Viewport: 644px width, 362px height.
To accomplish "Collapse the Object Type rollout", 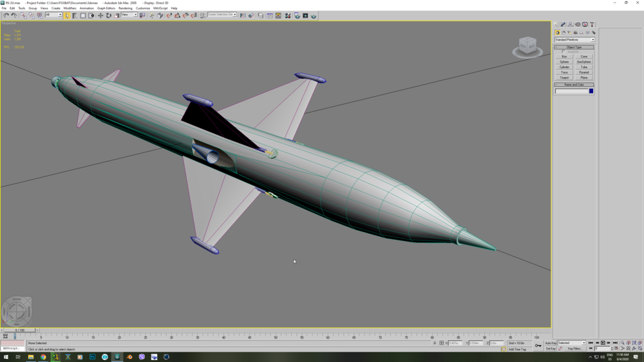I will (x=574, y=47).
